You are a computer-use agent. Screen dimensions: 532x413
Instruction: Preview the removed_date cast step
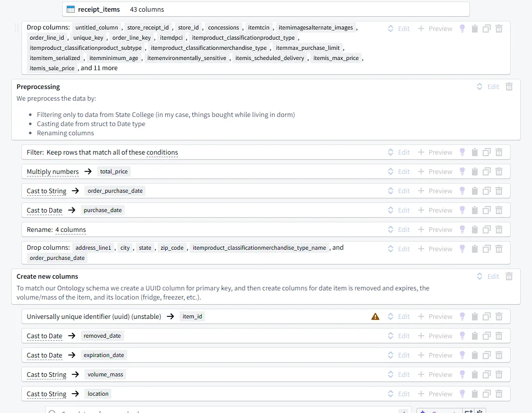pyautogui.click(x=435, y=336)
